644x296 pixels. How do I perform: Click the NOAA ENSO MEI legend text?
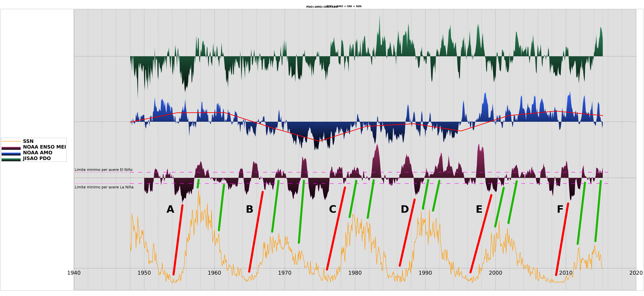click(x=44, y=147)
